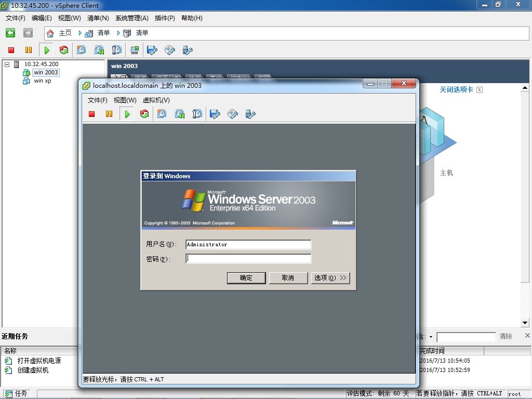Connect floppy device in main toolbar

(x=152, y=50)
